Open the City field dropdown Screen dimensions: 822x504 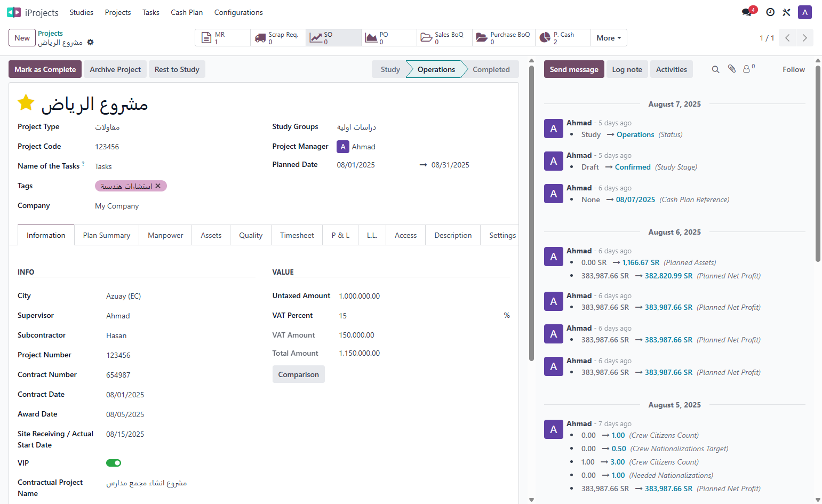click(x=180, y=296)
